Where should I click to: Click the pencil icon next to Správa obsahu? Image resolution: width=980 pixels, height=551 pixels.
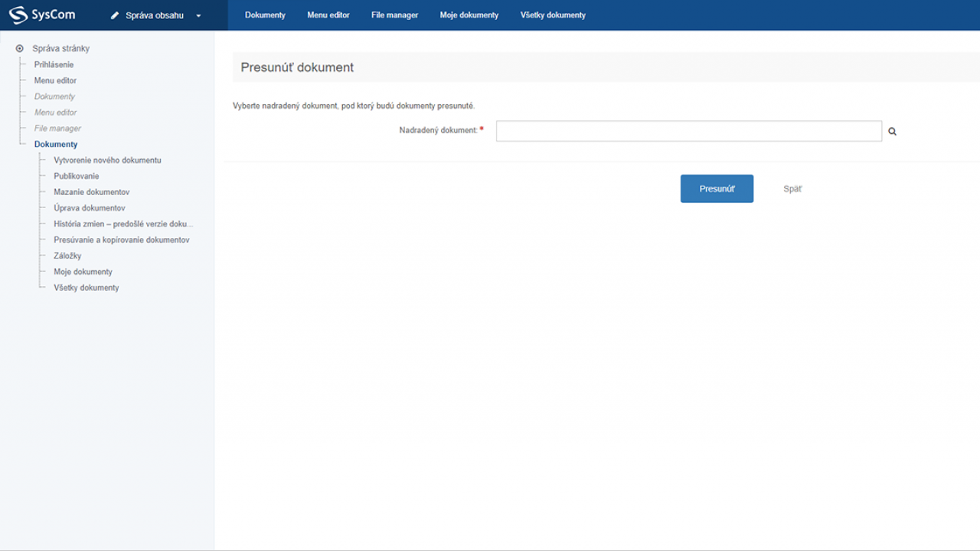[x=115, y=15]
